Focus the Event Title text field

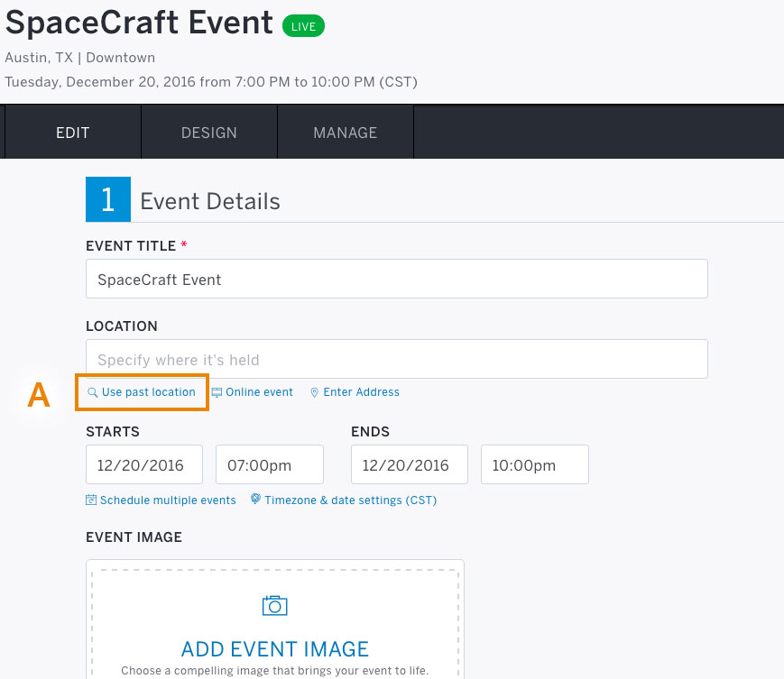396,279
